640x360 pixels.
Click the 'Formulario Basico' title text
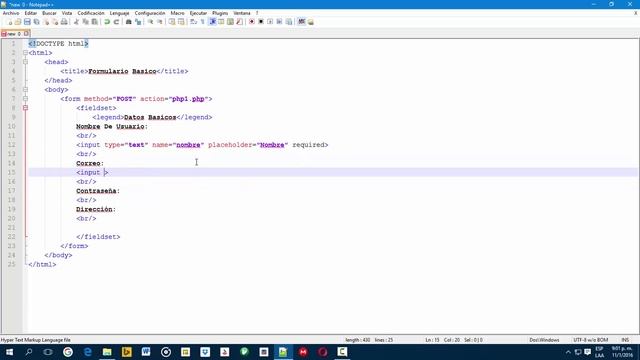(x=122, y=71)
